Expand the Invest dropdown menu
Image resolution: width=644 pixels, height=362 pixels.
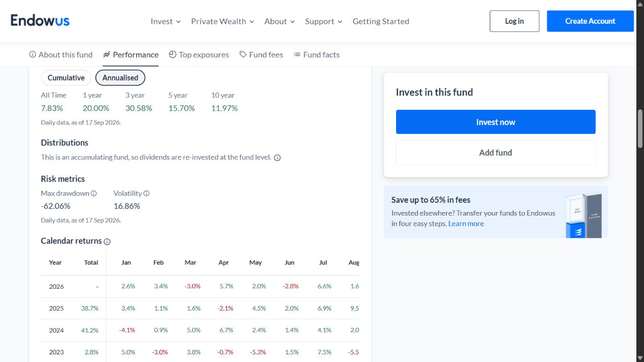pyautogui.click(x=165, y=21)
